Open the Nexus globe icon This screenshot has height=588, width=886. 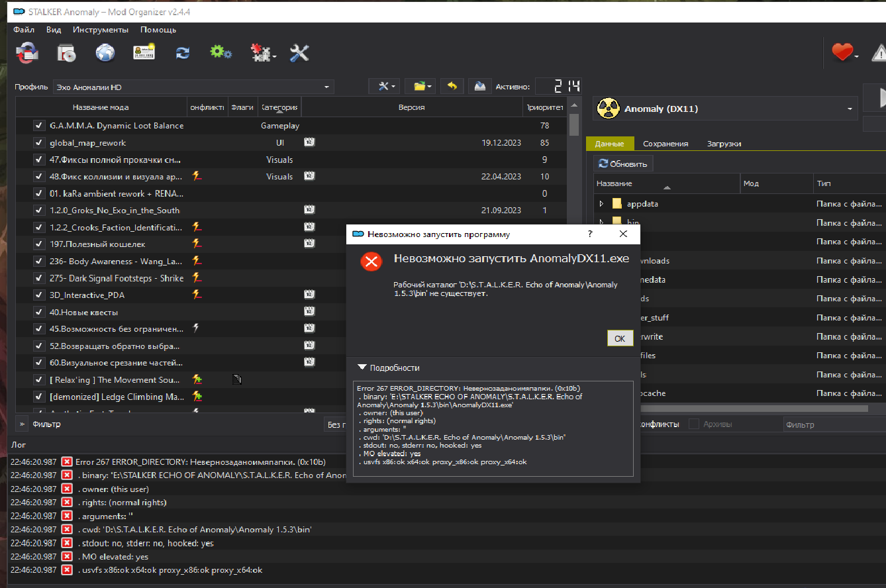click(105, 53)
